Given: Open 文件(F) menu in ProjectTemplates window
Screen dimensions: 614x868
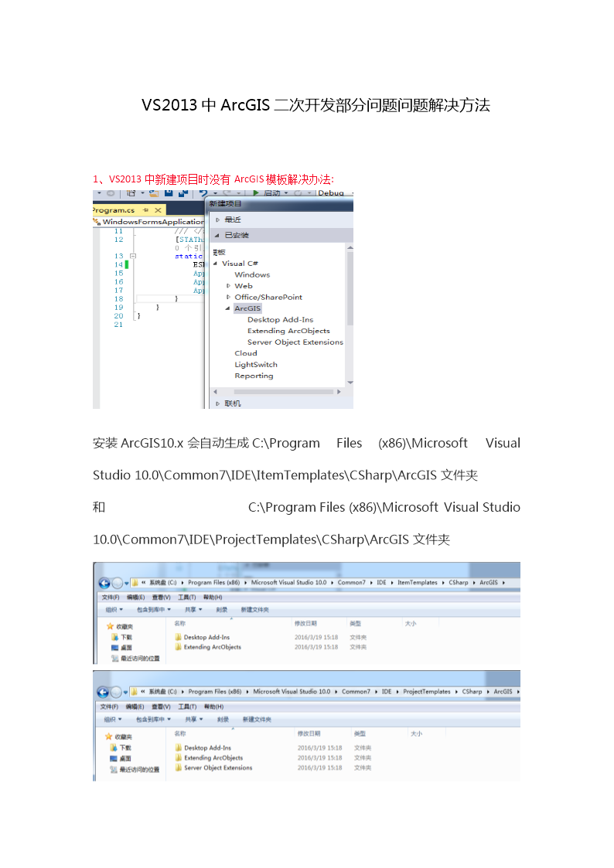Looking at the screenshot, I should coord(109,707).
